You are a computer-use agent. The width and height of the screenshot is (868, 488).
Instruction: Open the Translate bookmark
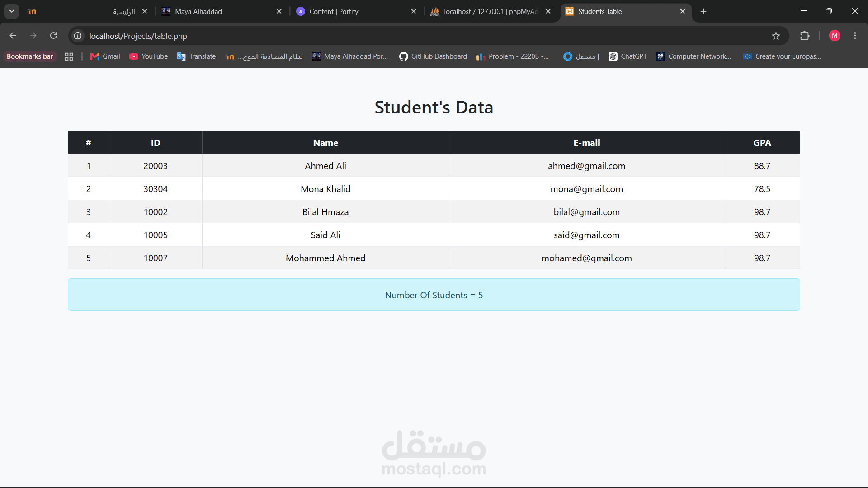tap(197, 56)
